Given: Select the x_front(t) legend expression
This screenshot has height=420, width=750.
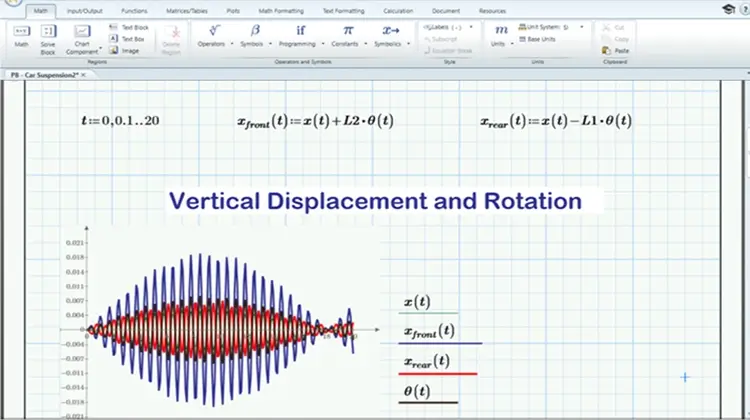Looking at the screenshot, I should pos(429,331).
